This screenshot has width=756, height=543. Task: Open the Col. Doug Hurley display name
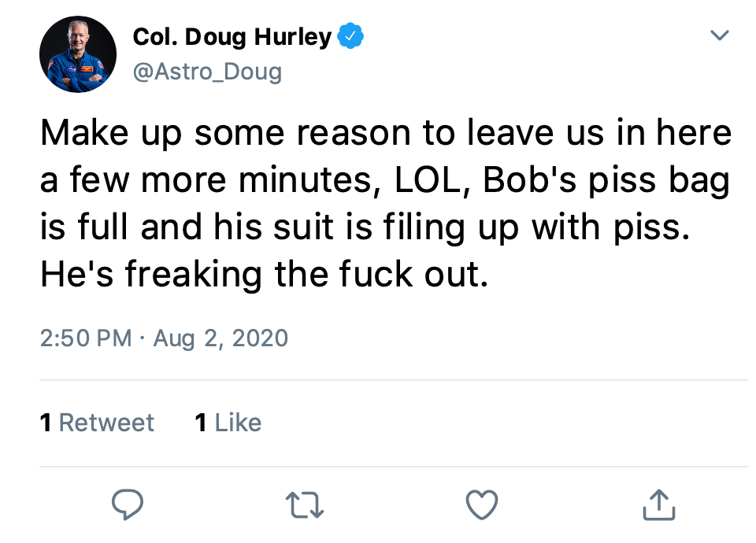point(232,36)
